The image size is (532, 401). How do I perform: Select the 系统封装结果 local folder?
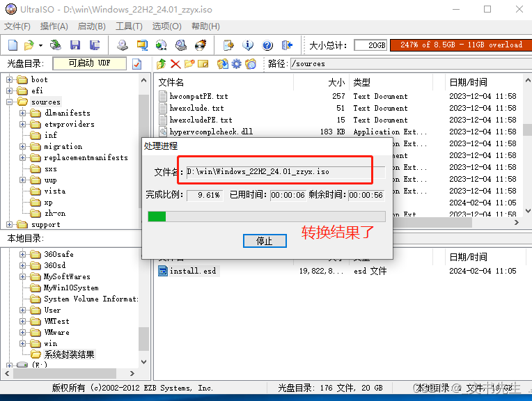(69, 354)
